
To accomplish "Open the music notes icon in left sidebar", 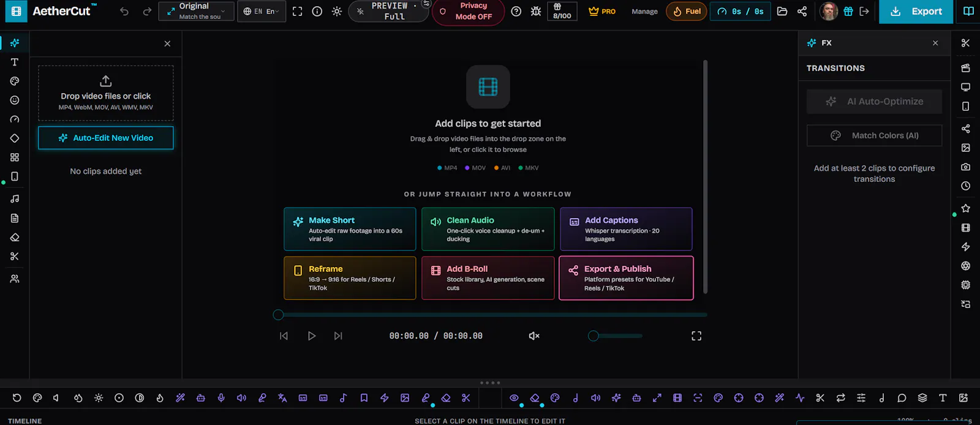I will point(15,198).
